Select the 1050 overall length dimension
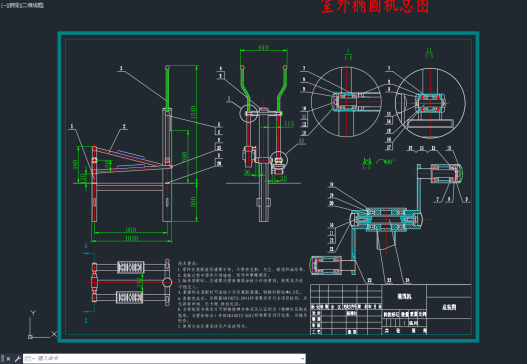This screenshot has width=527, height=364. coord(131,238)
